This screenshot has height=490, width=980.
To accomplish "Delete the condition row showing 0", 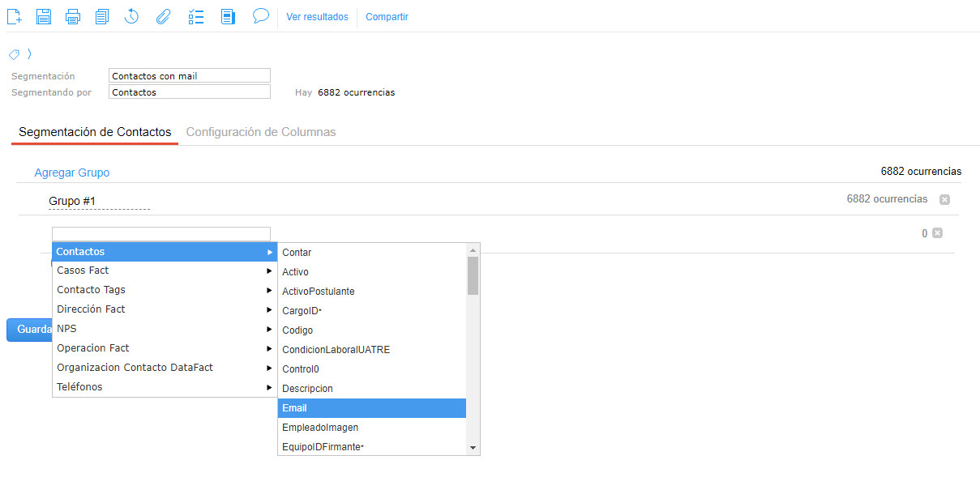I will coord(937,233).
